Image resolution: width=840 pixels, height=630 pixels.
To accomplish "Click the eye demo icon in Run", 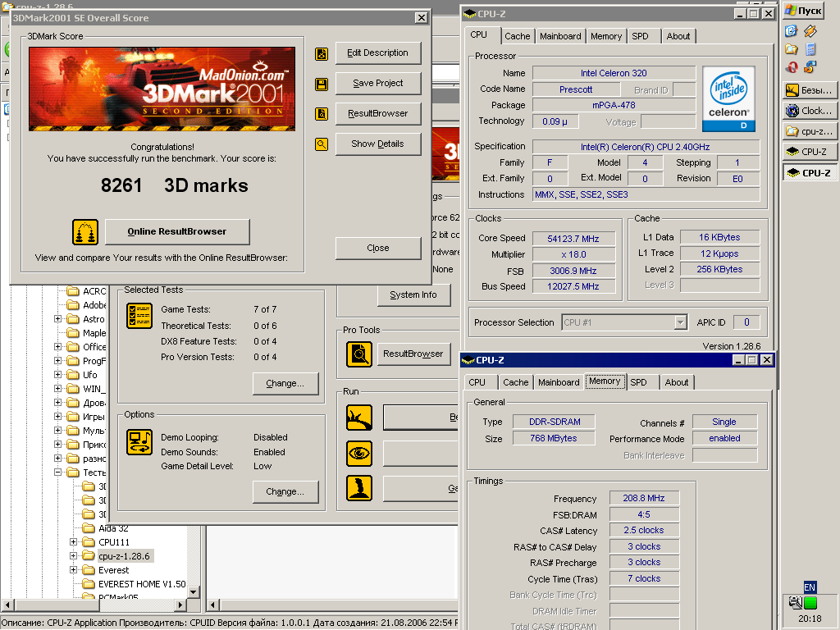I will pyautogui.click(x=359, y=453).
